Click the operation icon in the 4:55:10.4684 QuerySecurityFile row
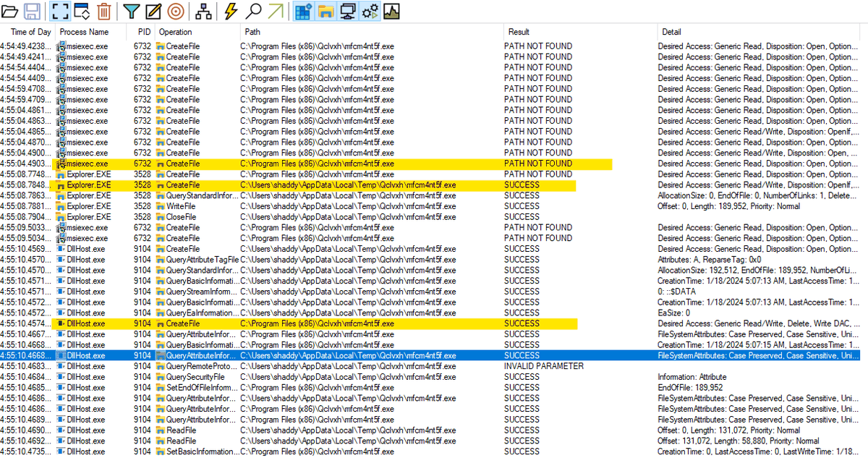 (x=161, y=377)
